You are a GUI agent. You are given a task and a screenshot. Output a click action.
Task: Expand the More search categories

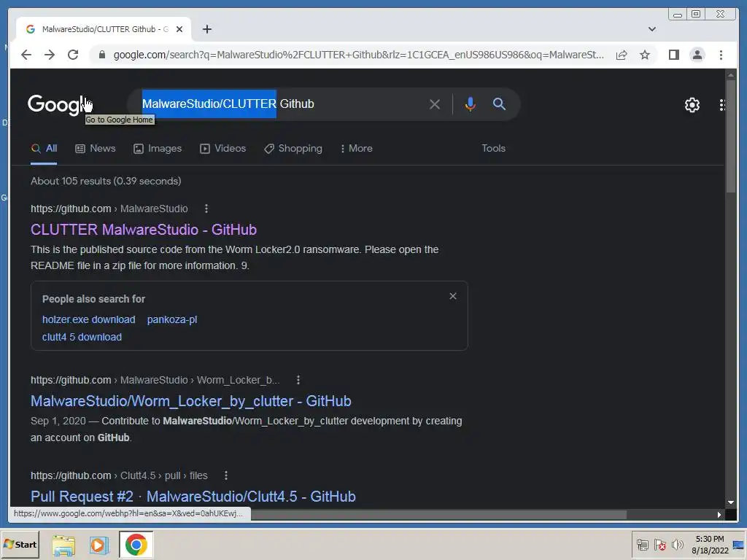click(x=356, y=149)
